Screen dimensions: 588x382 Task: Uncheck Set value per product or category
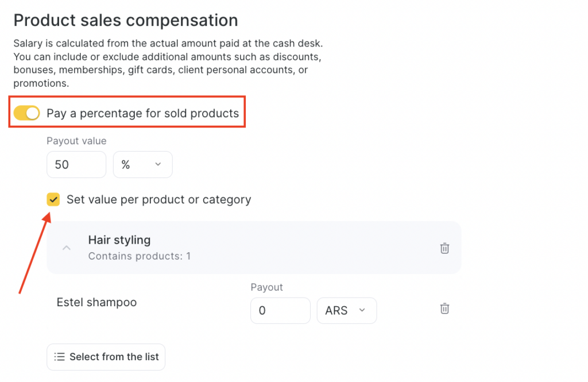53,199
